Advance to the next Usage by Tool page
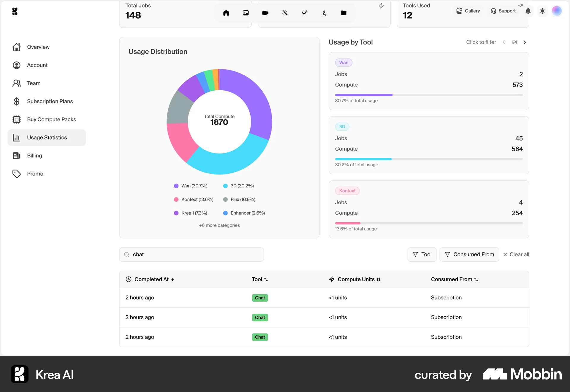Viewport: 570px width, 392px height. point(525,42)
